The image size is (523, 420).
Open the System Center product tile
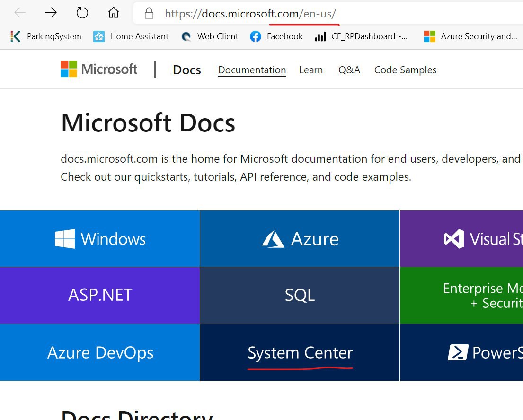[x=300, y=352]
